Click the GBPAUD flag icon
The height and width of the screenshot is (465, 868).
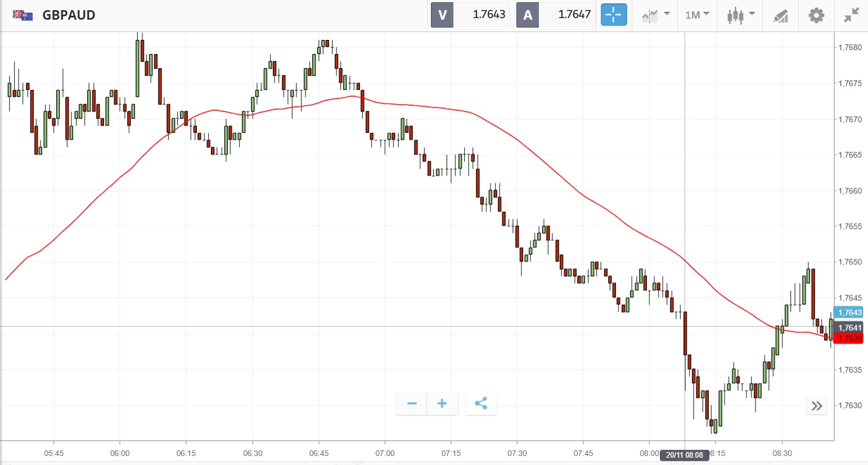pos(23,15)
